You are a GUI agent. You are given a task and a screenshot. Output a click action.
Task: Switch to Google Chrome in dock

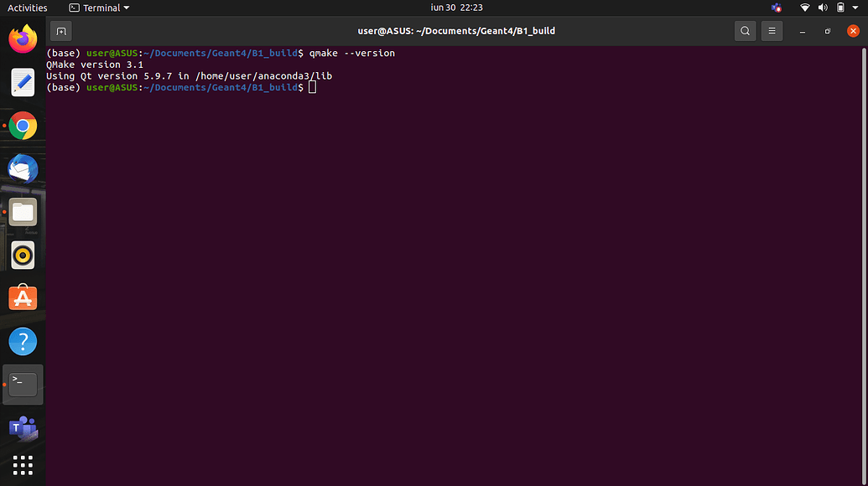coord(23,126)
